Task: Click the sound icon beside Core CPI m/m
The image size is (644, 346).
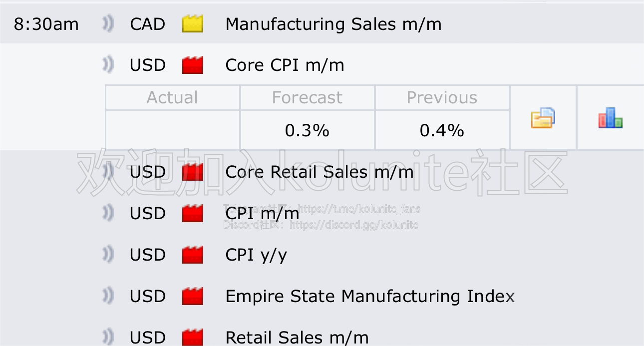Action: pyautogui.click(x=108, y=65)
